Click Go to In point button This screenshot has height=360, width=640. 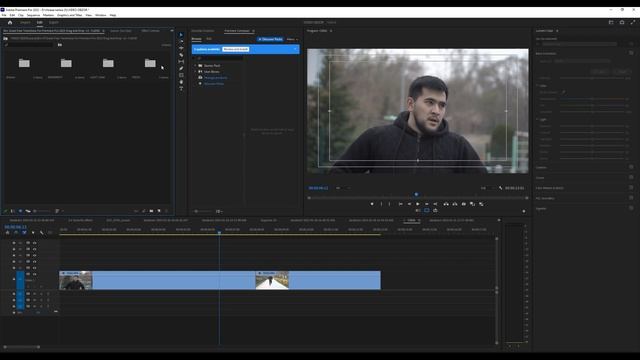(x=400, y=204)
